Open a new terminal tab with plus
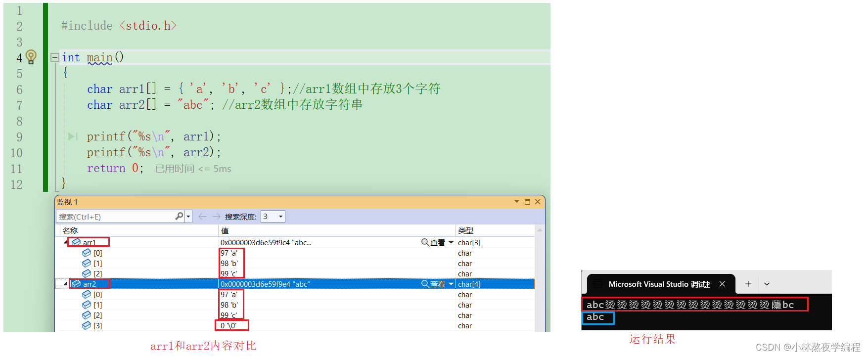 tap(748, 284)
